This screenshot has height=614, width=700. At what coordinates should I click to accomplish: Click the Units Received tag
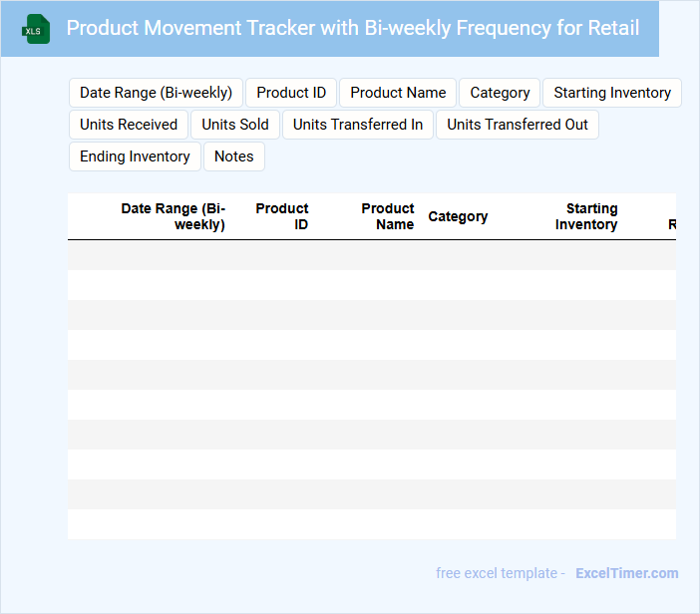(129, 125)
